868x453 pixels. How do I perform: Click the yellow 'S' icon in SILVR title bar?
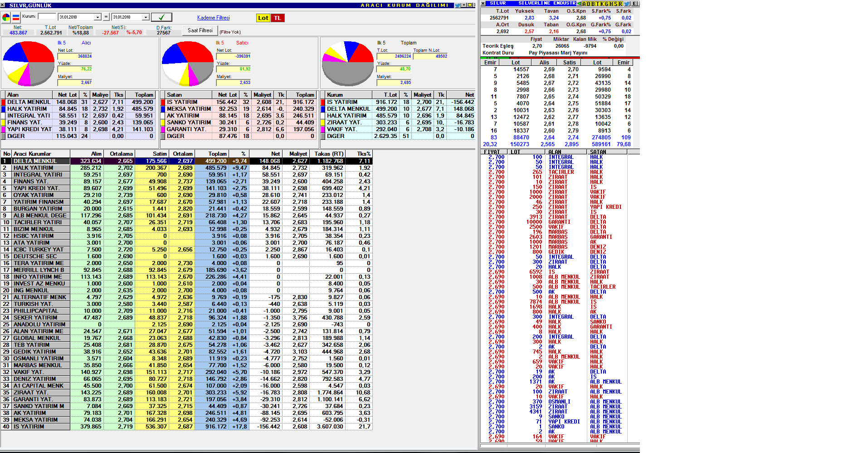pos(616,4)
